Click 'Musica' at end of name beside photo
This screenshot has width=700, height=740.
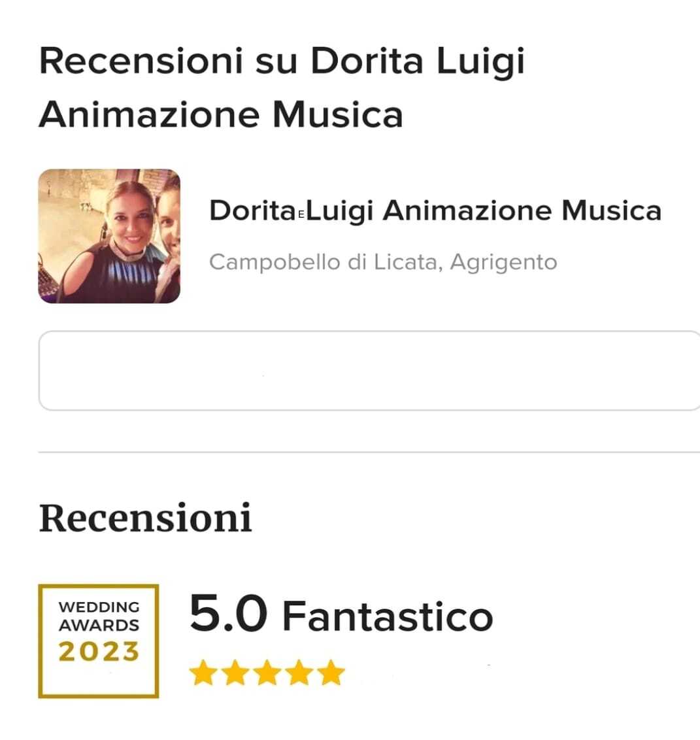pos(611,211)
